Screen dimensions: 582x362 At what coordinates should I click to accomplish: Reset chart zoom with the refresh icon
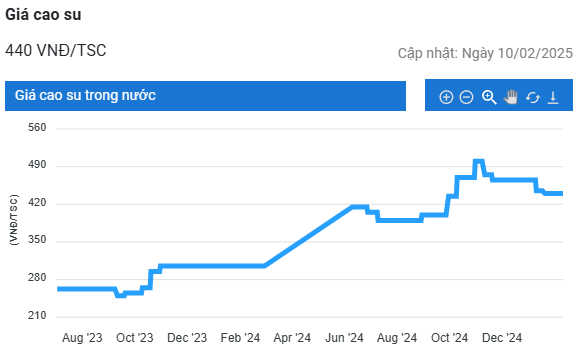tap(533, 98)
